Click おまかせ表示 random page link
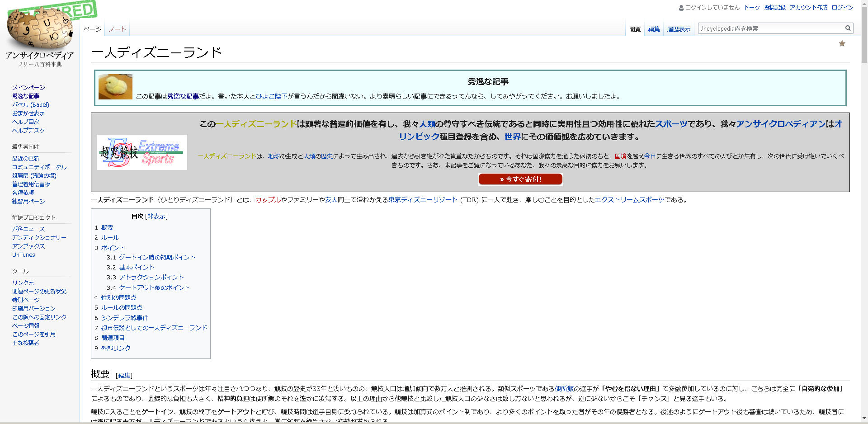The height and width of the screenshot is (424, 868). tap(28, 113)
